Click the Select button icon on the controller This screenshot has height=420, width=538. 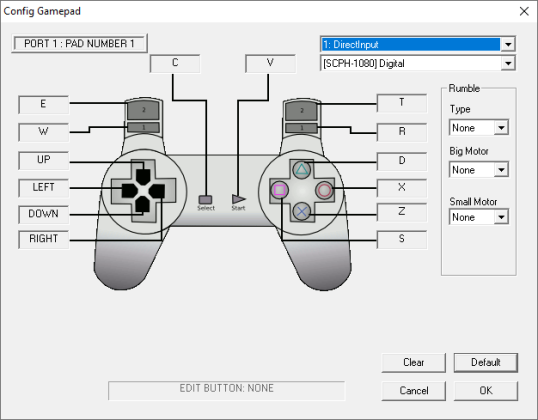pyautogui.click(x=205, y=200)
